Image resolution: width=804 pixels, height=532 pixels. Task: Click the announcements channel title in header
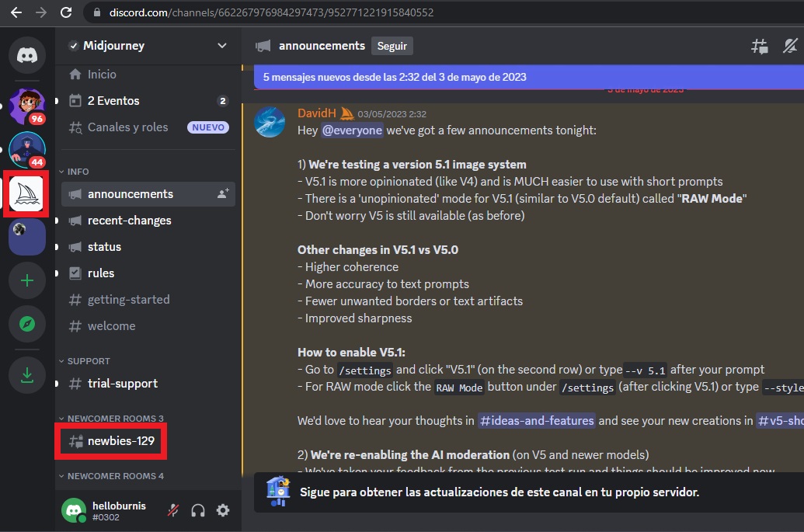pos(322,46)
